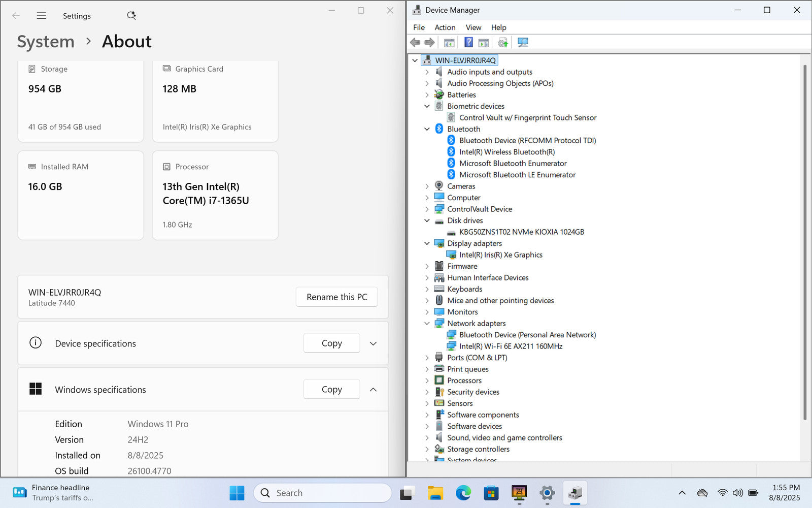
Task: Click the Show/Hide Console Tree toolbar icon
Action: [x=449, y=43]
